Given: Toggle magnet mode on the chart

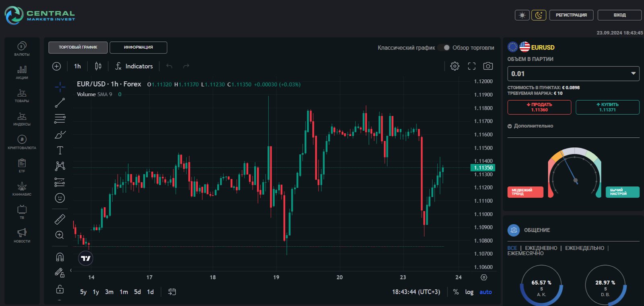Looking at the screenshot, I should click(x=60, y=257).
